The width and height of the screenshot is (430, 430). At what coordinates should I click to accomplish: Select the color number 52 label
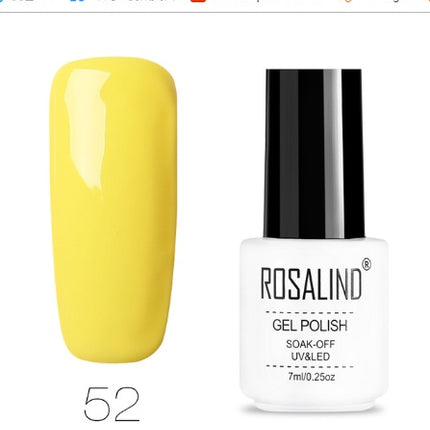[112, 404]
